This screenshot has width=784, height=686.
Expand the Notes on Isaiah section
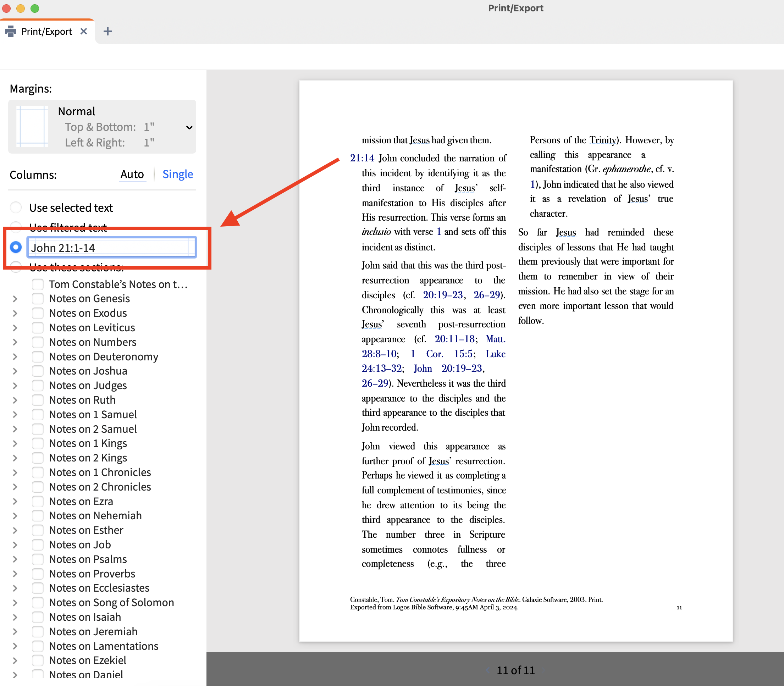[x=15, y=617]
